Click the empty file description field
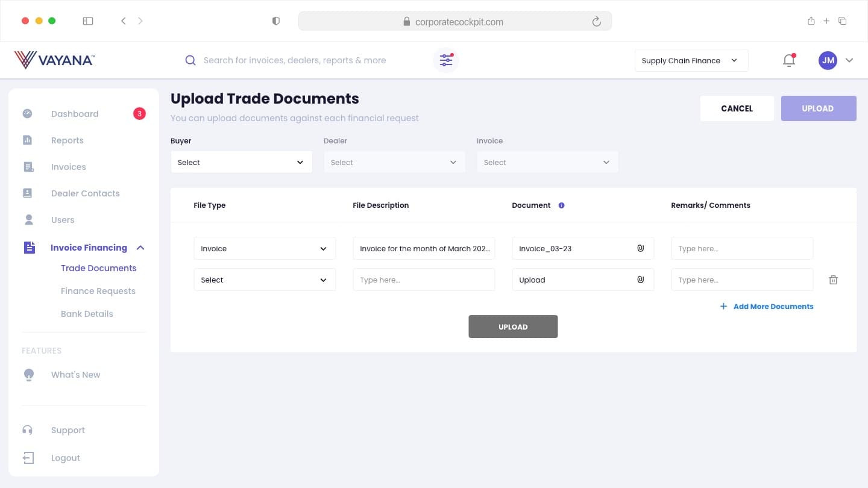 (x=424, y=280)
